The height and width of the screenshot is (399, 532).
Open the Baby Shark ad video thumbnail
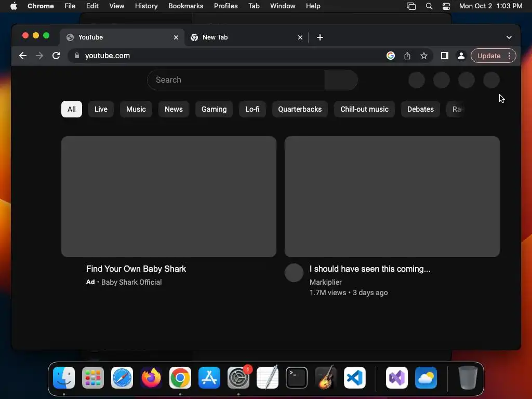point(169,196)
